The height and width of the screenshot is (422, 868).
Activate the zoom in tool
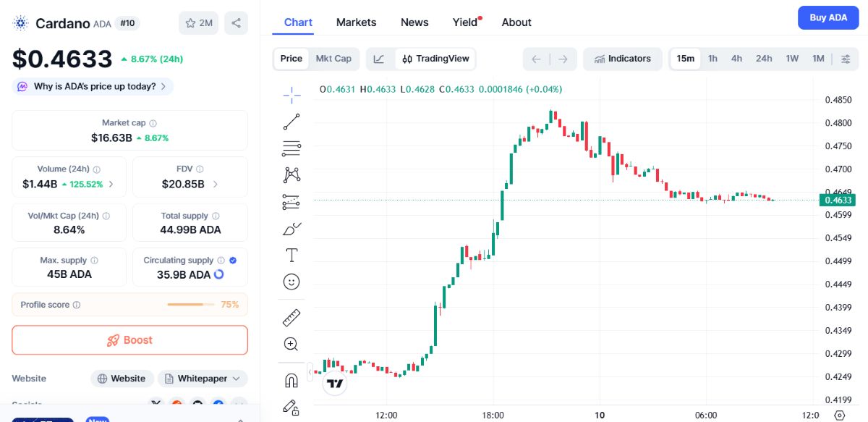292,344
